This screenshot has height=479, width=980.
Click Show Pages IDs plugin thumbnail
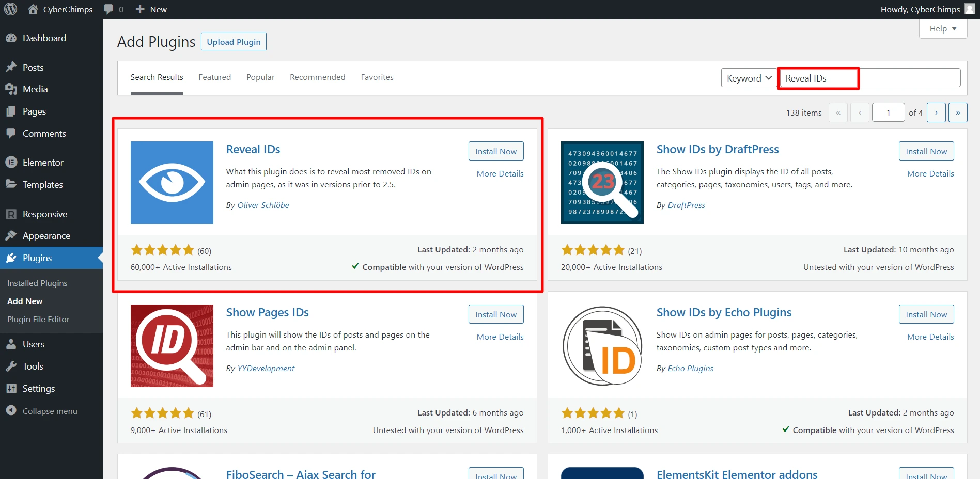click(x=172, y=346)
